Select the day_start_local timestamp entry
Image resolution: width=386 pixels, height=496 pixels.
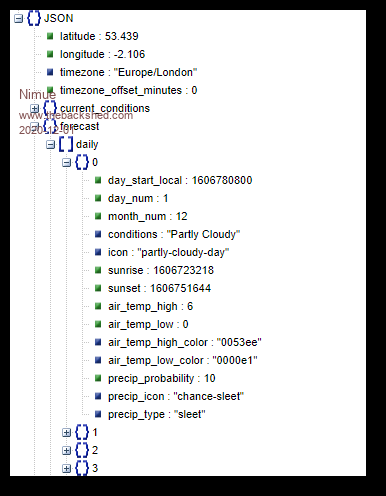pyautogui.click(x=180, y=180)
